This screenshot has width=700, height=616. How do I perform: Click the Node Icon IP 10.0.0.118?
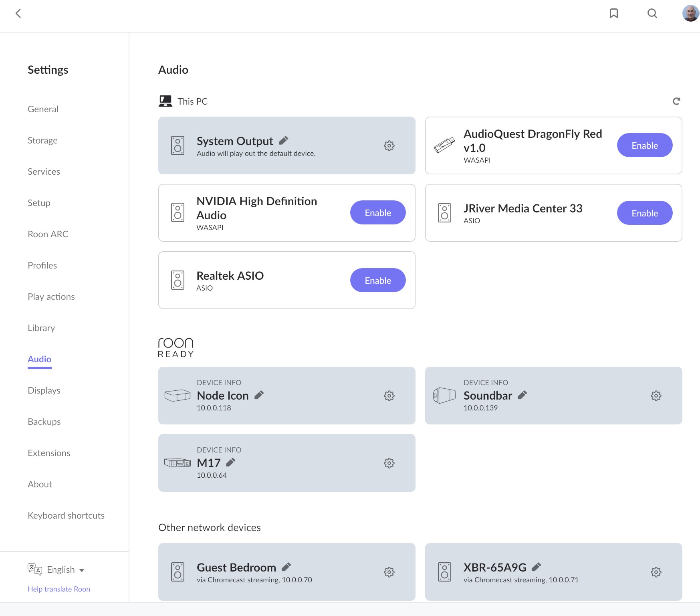click(214, 408)
